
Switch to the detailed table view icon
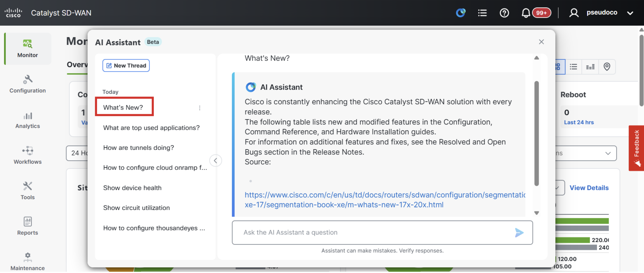pos(590,67)
